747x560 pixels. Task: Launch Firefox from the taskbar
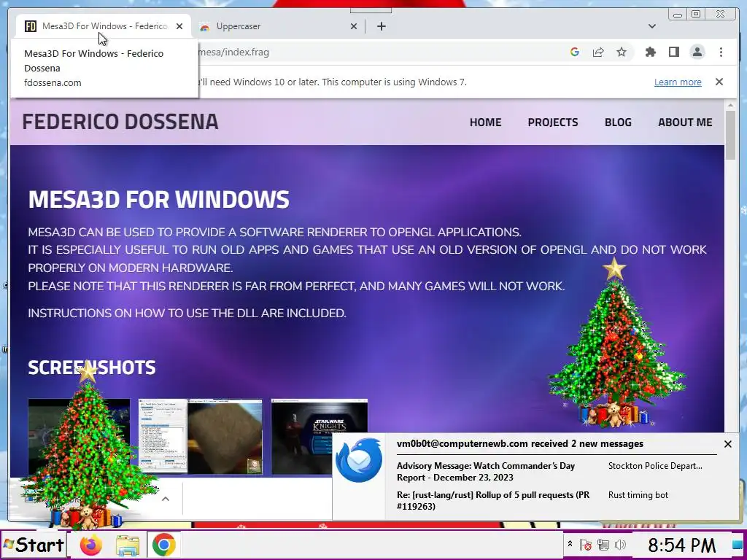point(91,545)
